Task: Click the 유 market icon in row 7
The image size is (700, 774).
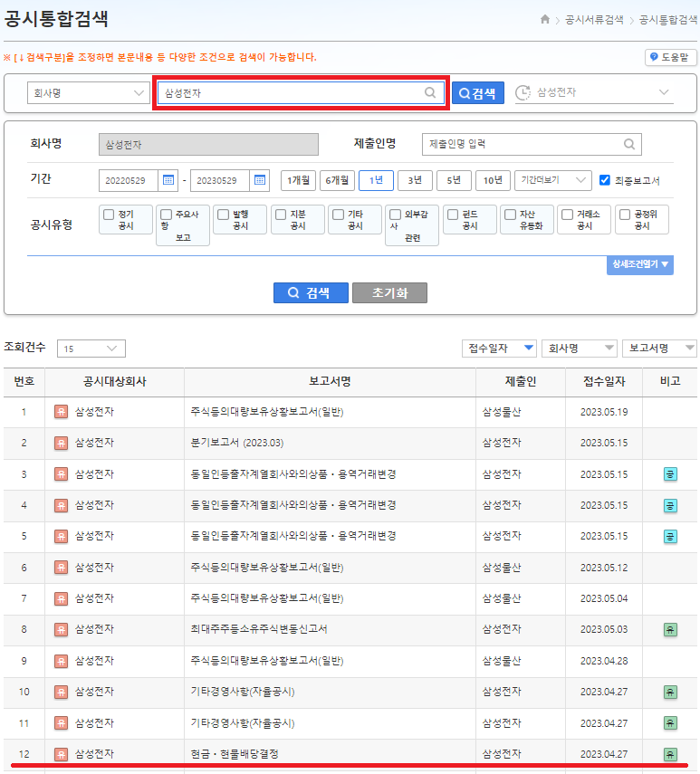Action: (x=61, y=598)
